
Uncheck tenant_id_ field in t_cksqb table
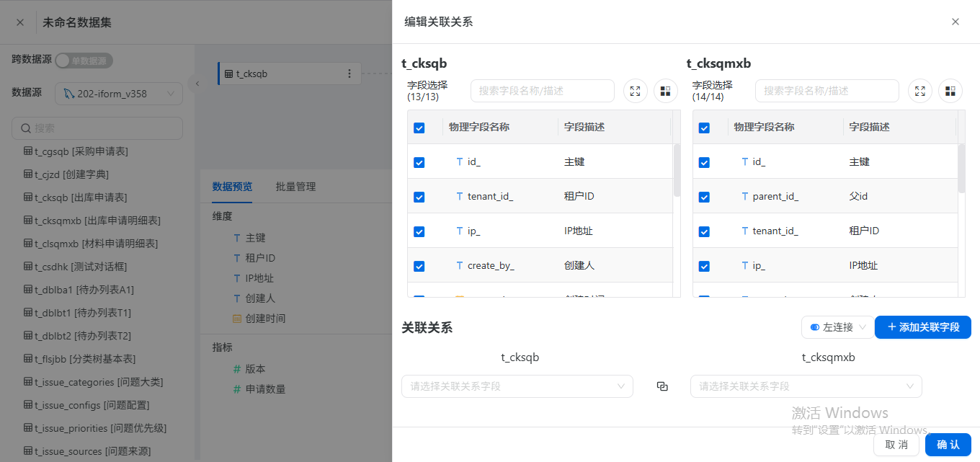click(x=419, y=197)
